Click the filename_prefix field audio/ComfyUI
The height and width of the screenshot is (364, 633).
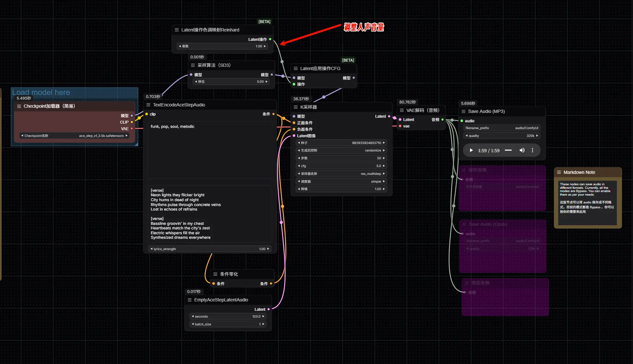tap(502, 128)
